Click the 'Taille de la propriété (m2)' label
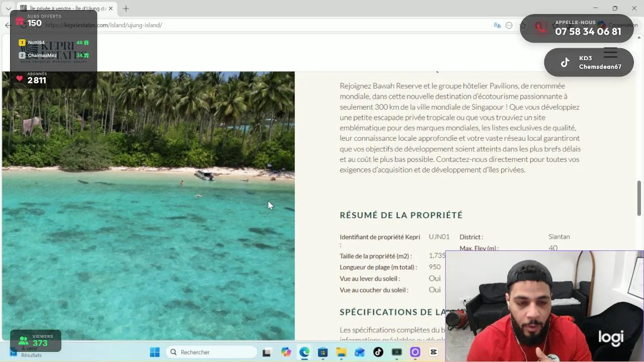Screen dimensions: 644x362 click(375, 256)
